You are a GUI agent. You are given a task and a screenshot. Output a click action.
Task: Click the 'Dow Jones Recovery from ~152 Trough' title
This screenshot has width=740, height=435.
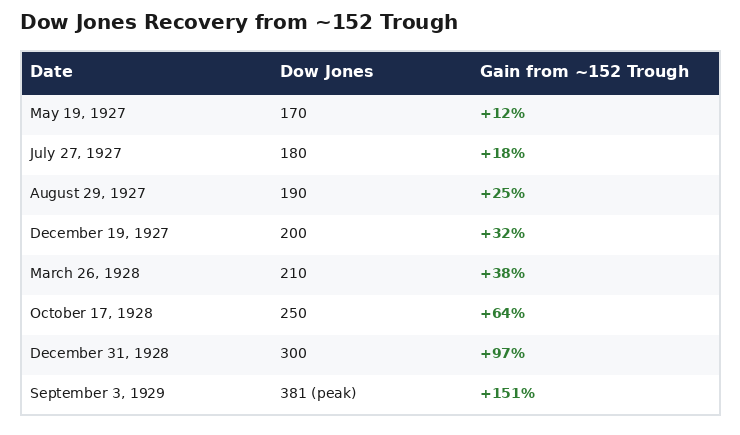tap(238, 23)
